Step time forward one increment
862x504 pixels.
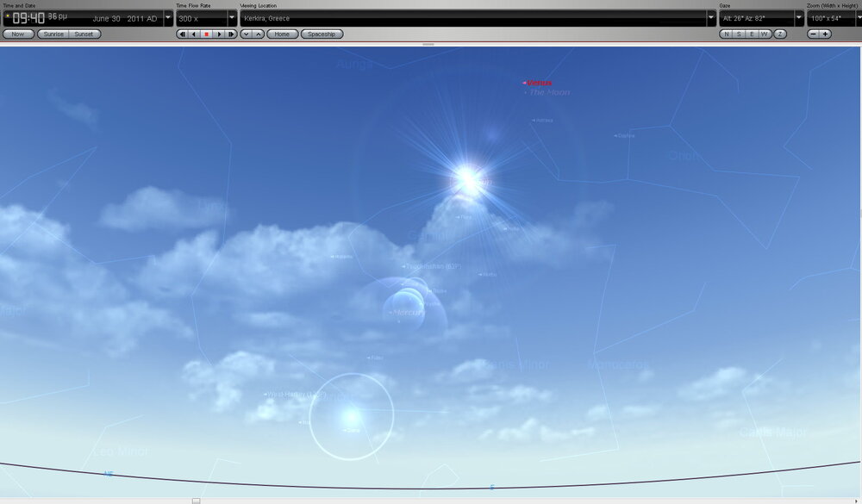click(x=229, y=34)
